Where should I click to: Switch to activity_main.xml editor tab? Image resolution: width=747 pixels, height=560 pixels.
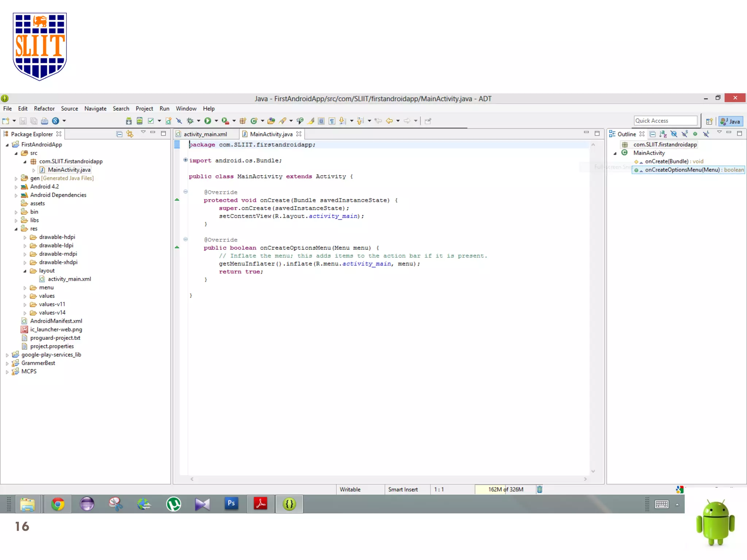pyautogui.click(x=205, y=134)
